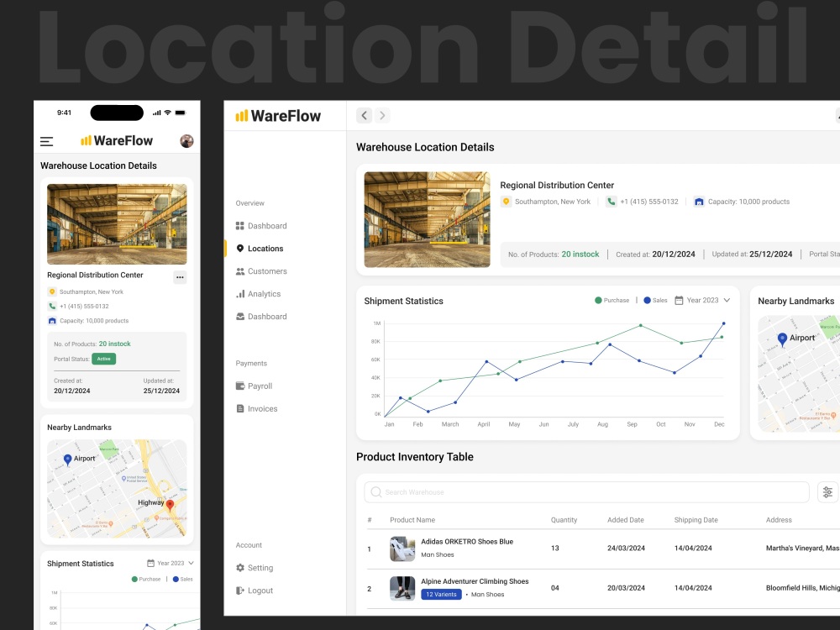The width and height of the screenshot is (840, 630).
Task: Click the Alpine Adventurer Climbing Shoes thumbnail
Action: [x=402, y=589]
